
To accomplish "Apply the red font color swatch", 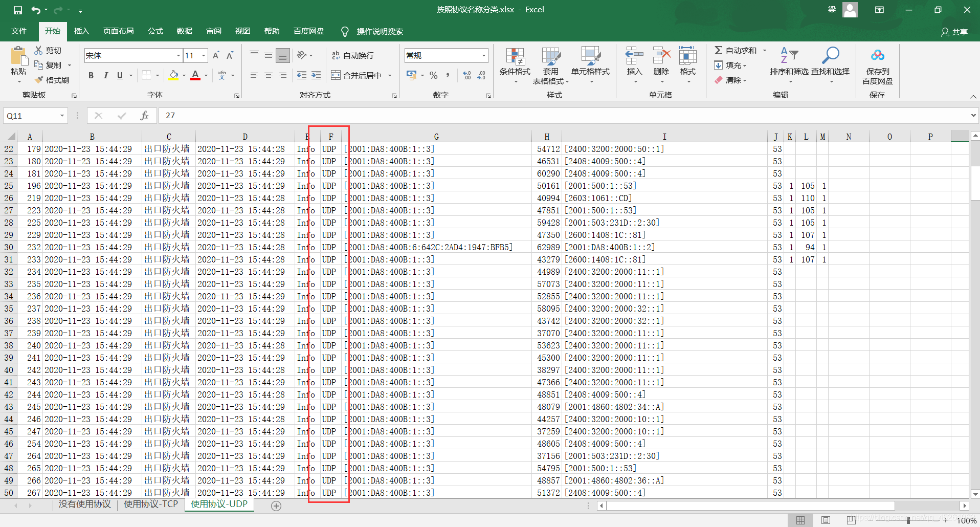I will [x=195, y=75].
